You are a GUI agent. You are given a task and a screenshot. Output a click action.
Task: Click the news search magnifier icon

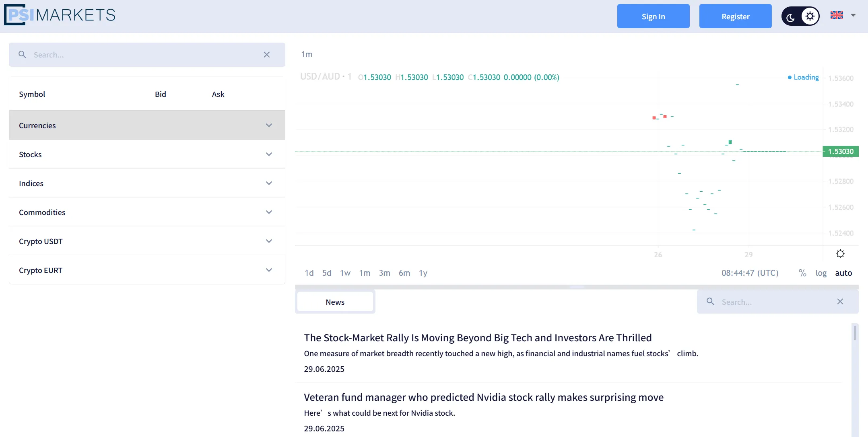tap(711, 302)
